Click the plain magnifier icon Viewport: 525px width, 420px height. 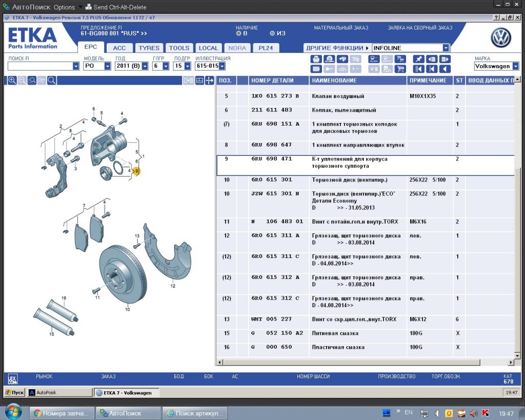point(52,81)
